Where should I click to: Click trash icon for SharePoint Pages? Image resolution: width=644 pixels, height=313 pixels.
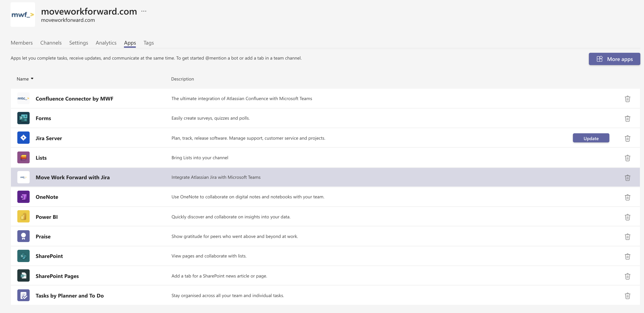(627, 276)
